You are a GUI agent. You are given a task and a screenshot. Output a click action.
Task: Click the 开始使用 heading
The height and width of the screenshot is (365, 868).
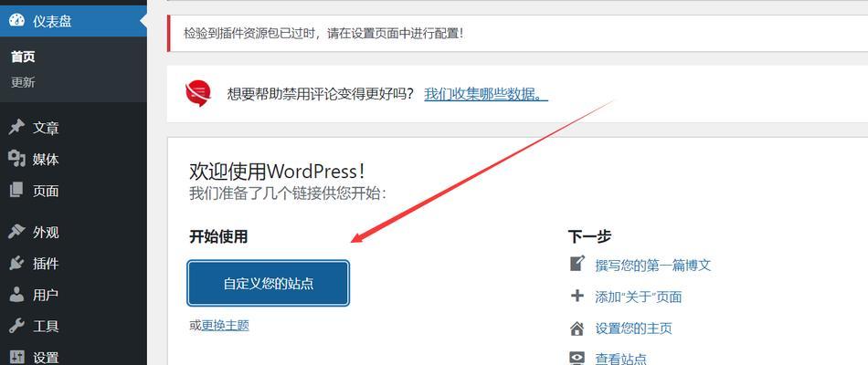click(x=218, y=236)
